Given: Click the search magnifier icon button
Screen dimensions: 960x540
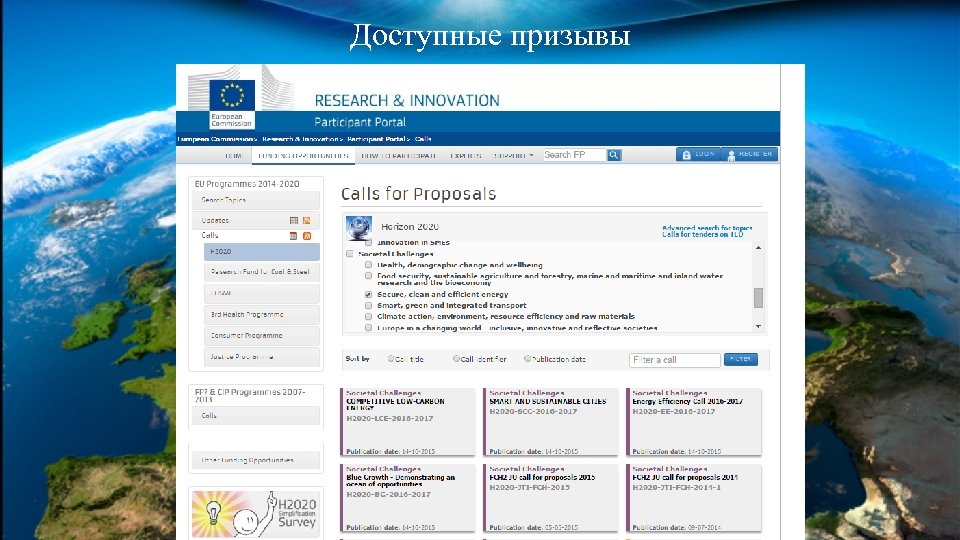Looking at the screenshot, I should pos(614,156).
